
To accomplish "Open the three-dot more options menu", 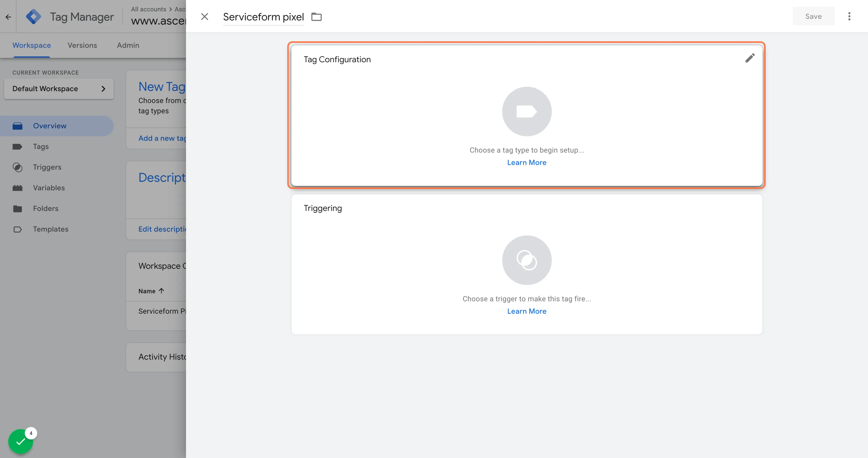I will (x=849, y=17).
